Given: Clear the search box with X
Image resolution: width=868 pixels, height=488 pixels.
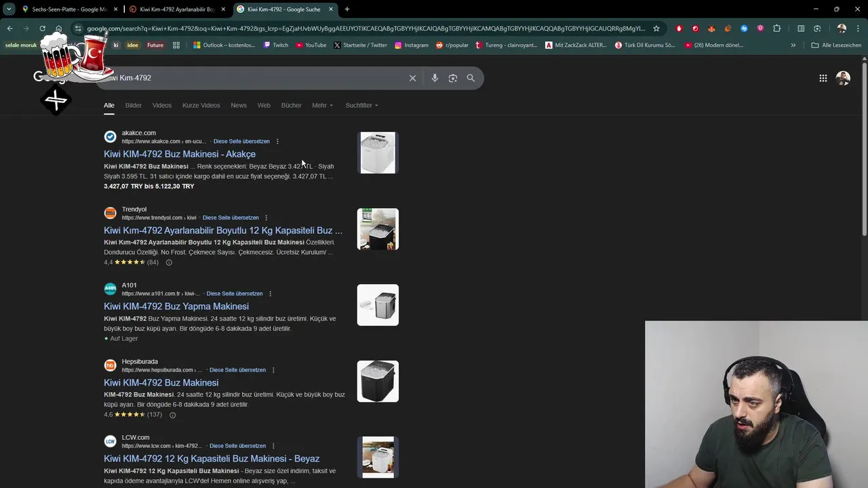Looking at the screenshot, I should click(x=412, y=78).
